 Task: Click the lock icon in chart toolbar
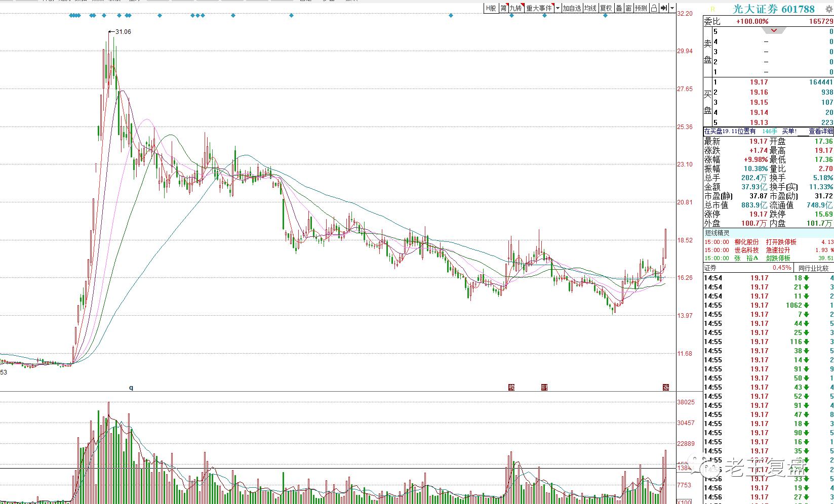pyautogui.click(x=654, y=8)
